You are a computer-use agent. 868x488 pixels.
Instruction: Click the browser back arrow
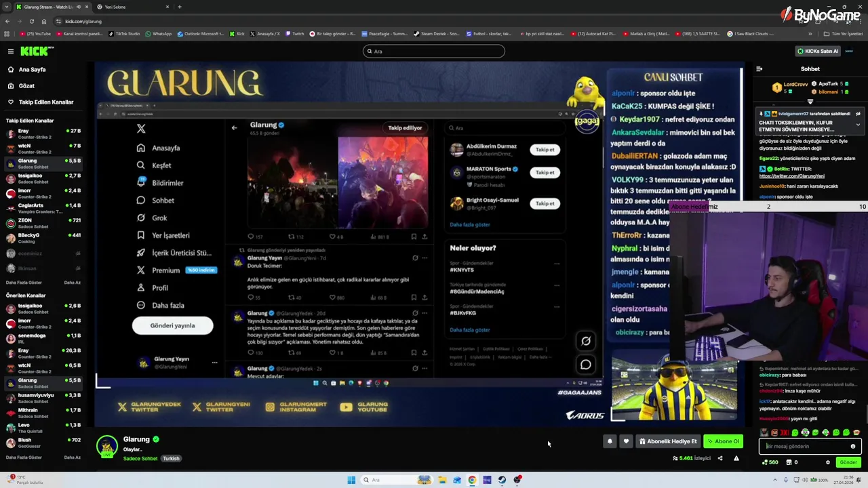point(7,21)
